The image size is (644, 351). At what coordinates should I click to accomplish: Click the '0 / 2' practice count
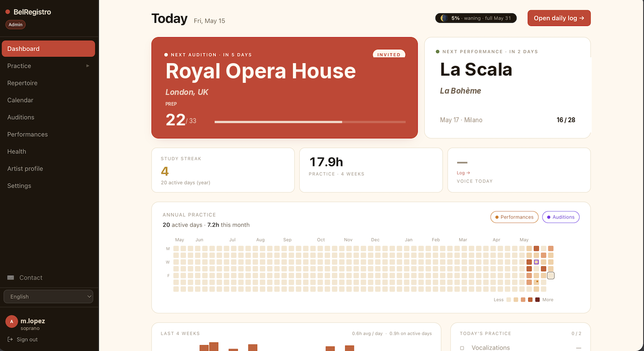click(x=576, y=334)
